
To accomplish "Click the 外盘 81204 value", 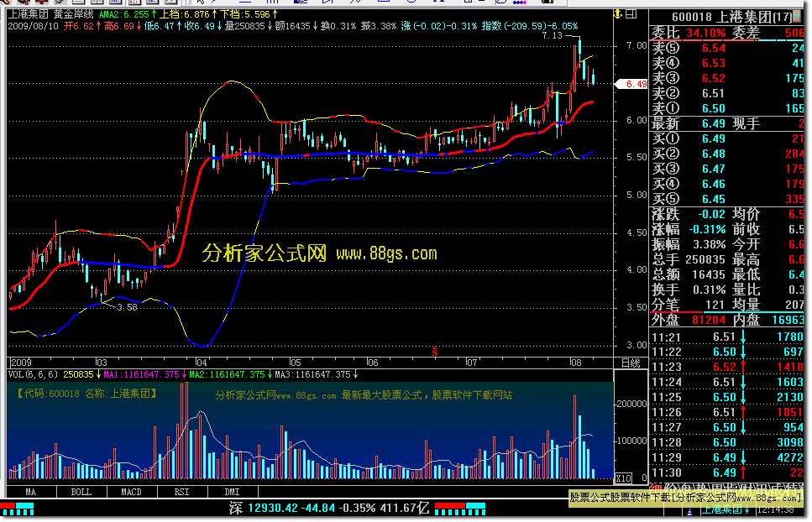I will [x=709, y=321].
